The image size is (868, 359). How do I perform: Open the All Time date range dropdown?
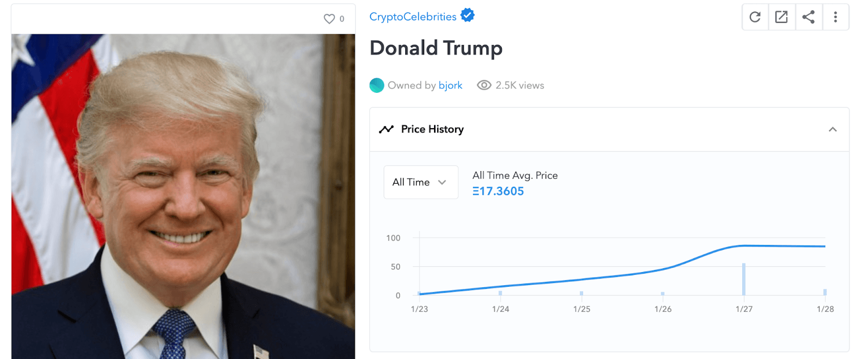tap(420, 182)
